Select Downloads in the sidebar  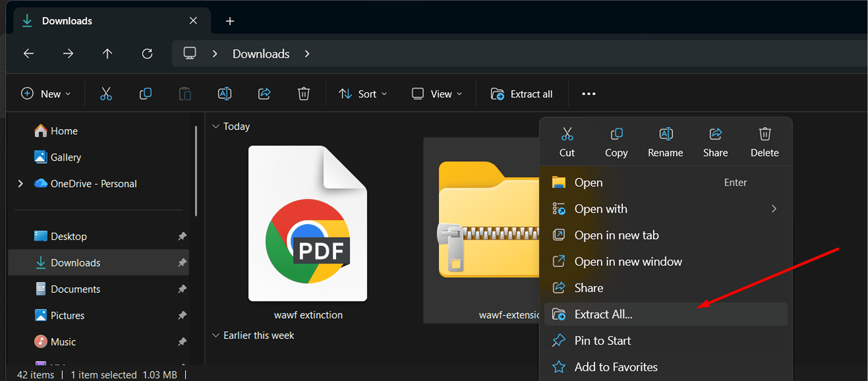click(98, 262)
